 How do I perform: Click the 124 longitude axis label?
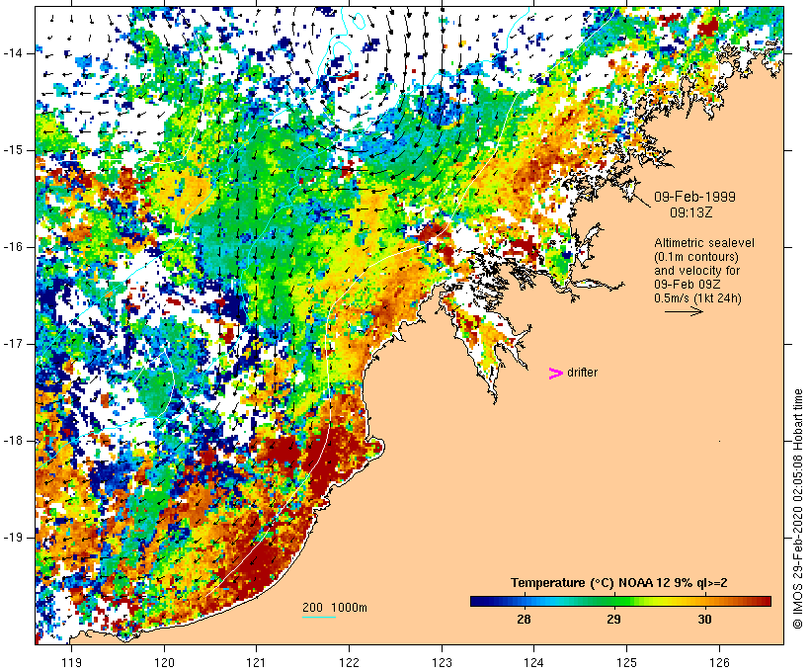(x=534, y=663)
